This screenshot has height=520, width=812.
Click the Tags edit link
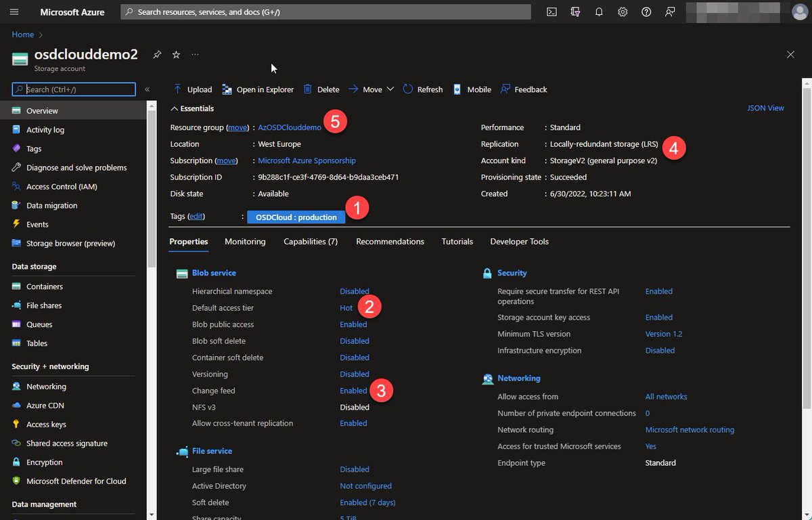(x=196, y=217)
